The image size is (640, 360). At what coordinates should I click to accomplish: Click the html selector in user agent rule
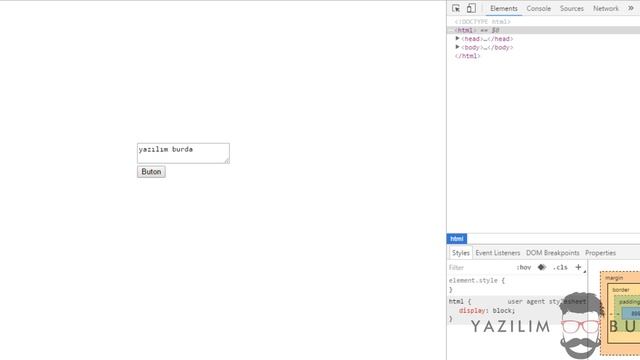click(456, 302)
